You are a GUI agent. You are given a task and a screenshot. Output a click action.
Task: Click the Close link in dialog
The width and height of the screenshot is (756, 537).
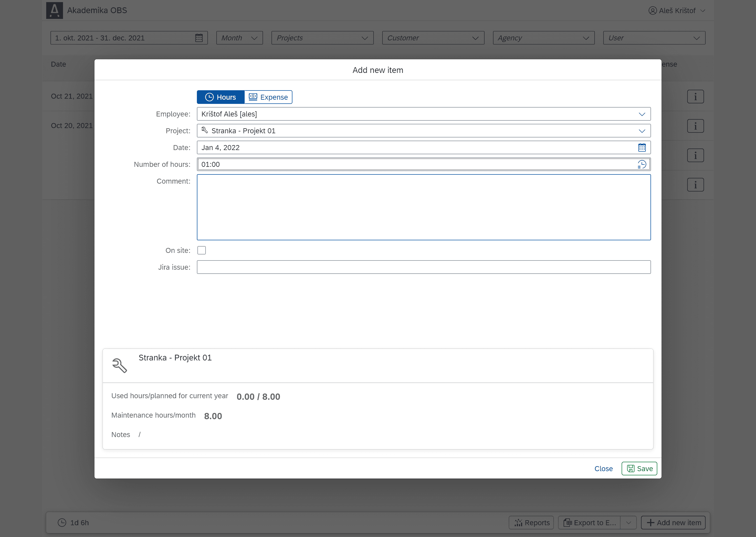(x=603, y=469)
